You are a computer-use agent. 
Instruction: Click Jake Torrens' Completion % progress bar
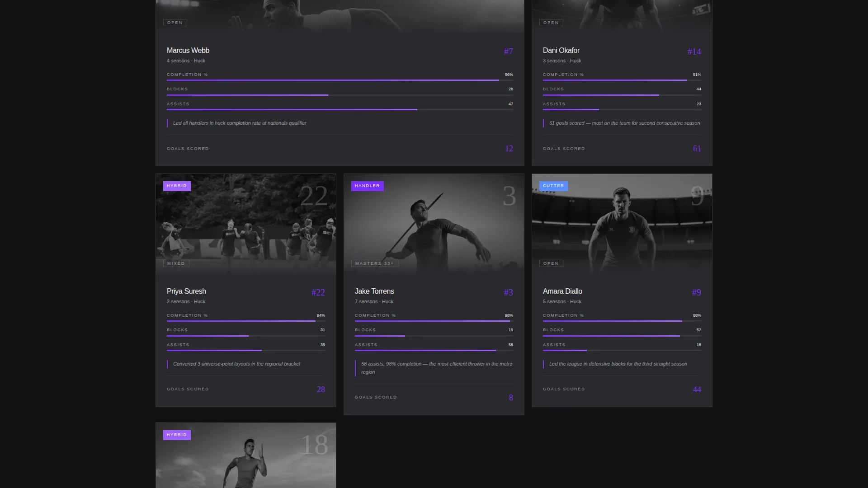[434, 321]
